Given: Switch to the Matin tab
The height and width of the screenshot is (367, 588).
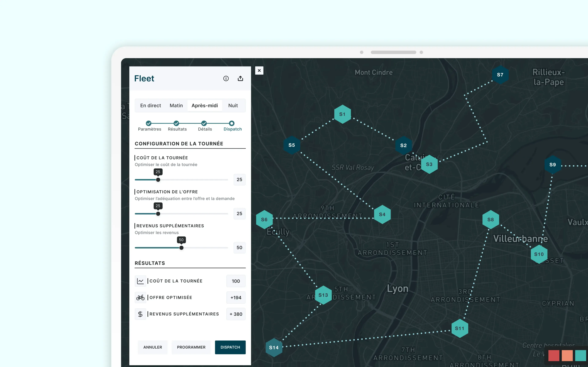Looking at the screenshot, I should pyautogui.click(x=176, y=105).
